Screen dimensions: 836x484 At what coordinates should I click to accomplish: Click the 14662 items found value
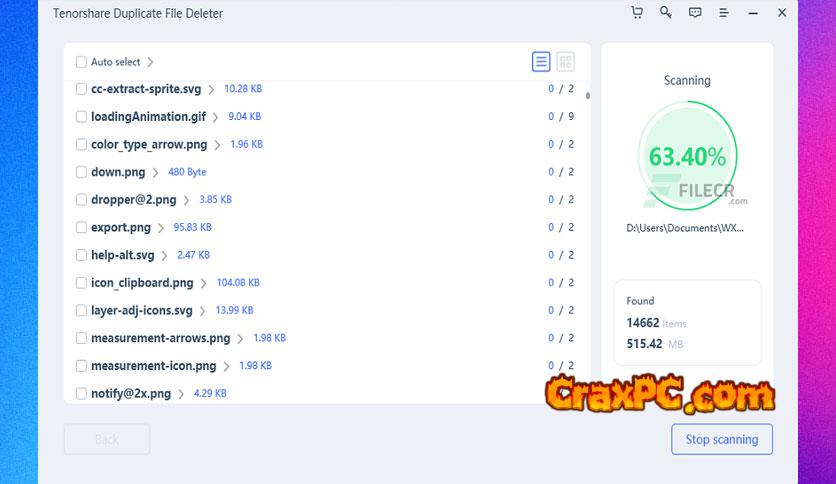click(643, 323)
